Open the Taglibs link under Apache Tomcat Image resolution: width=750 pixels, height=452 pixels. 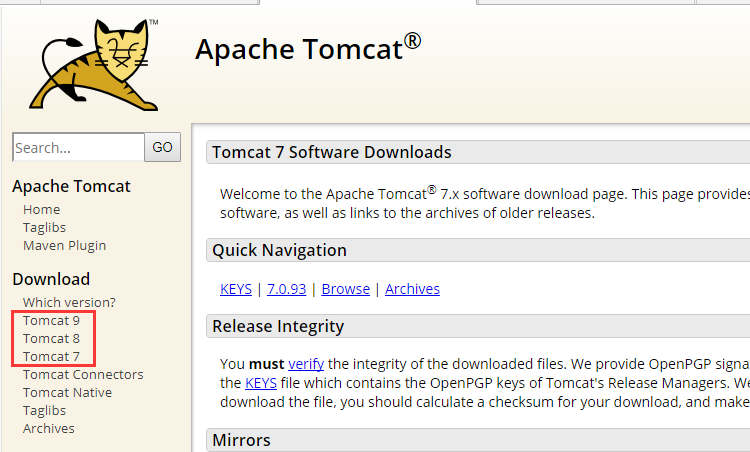44,228
